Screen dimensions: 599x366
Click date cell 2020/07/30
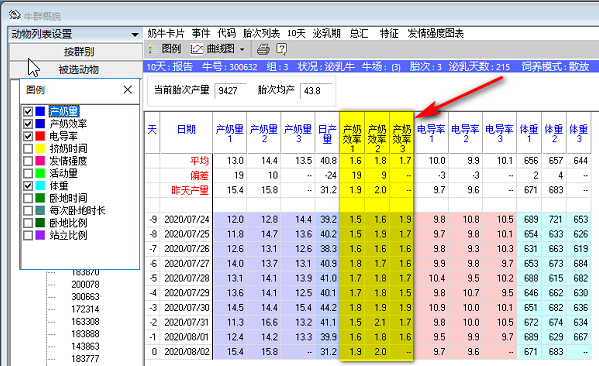tap(187, 308)
